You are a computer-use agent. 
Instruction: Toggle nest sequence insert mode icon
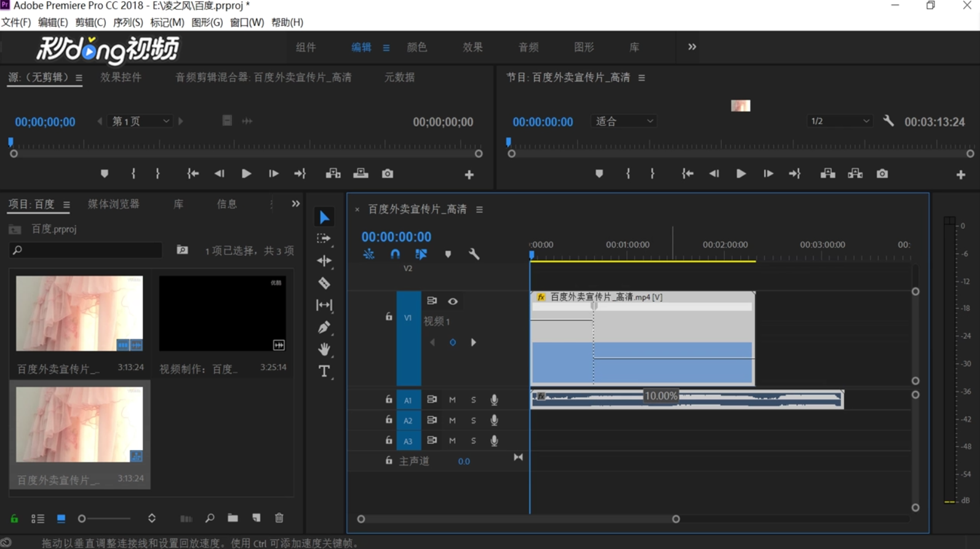click(x=368, y=254)
